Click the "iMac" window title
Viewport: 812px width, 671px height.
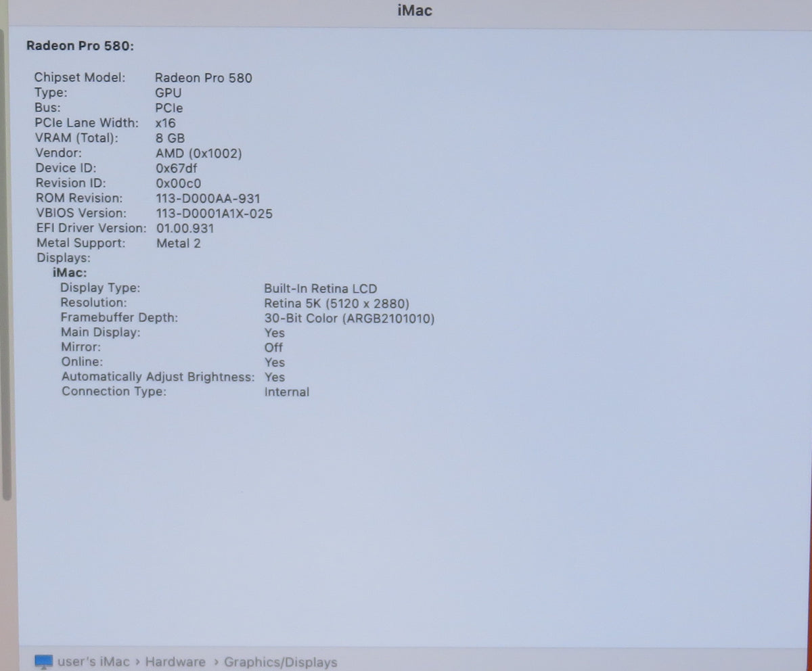pyautogui.click(x=414, y=10)
